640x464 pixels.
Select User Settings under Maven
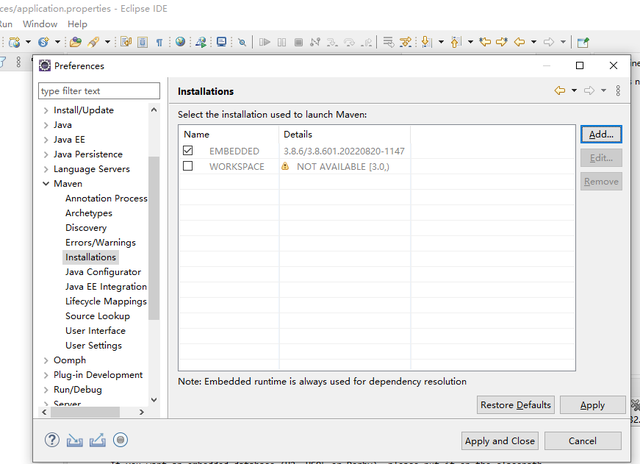[x=93, y=345]
